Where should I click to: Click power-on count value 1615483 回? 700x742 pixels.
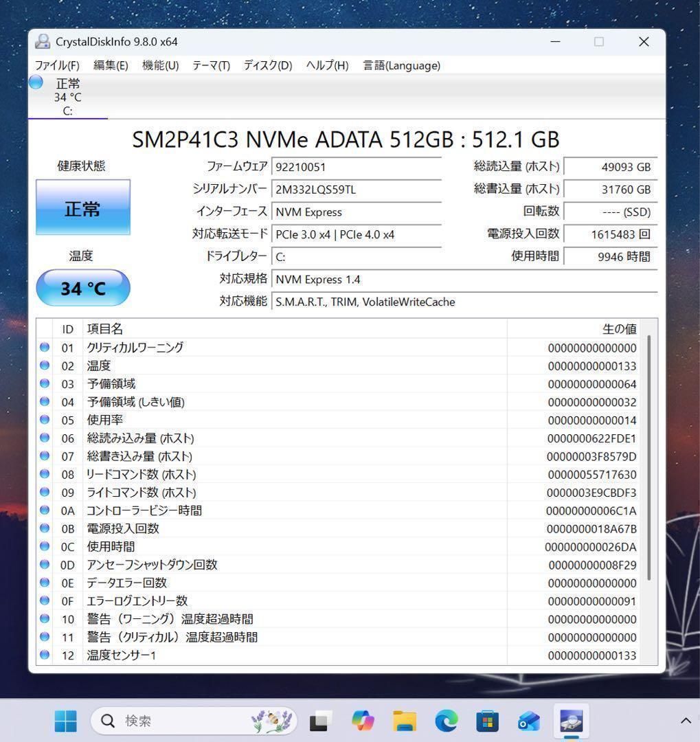(611, 234)
